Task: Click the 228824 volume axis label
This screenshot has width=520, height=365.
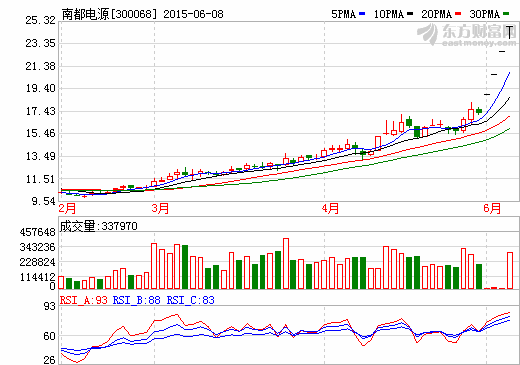Action: (x=38, y=262)
